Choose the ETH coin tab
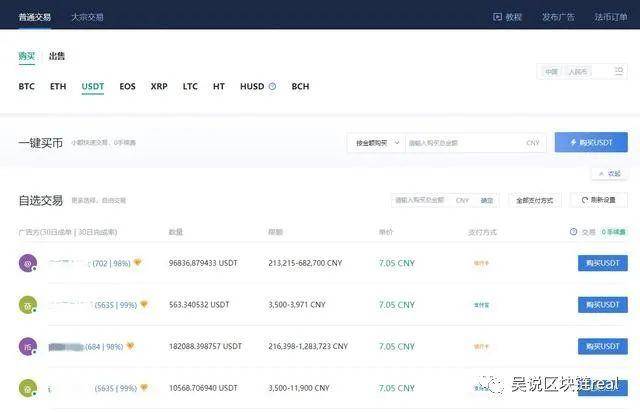The height and width of the screenshot is (412, 640). click(58, 87)
